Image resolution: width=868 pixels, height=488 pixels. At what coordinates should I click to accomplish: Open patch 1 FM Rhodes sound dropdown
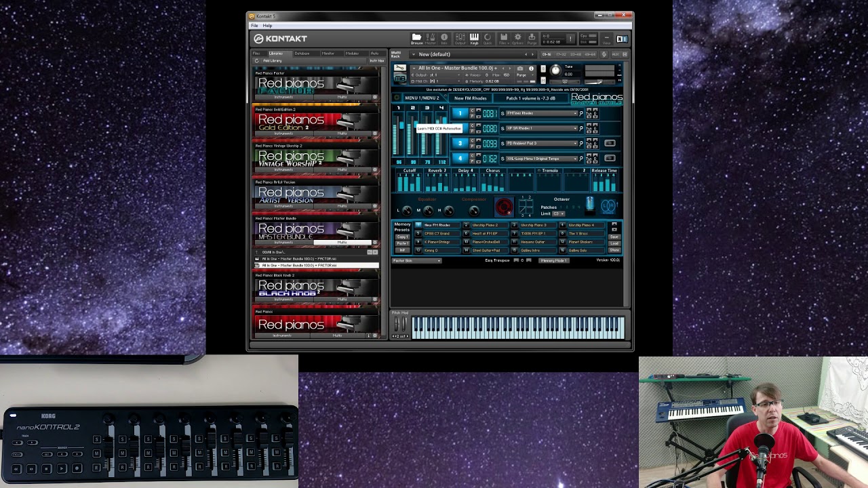541,113
